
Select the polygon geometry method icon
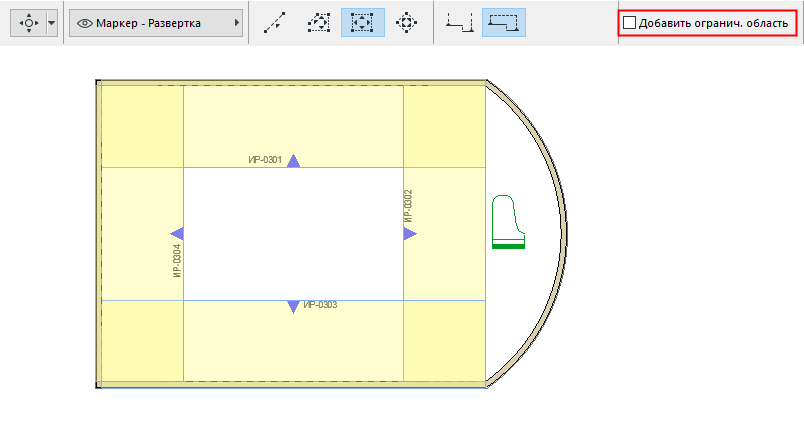pos(318,23)
